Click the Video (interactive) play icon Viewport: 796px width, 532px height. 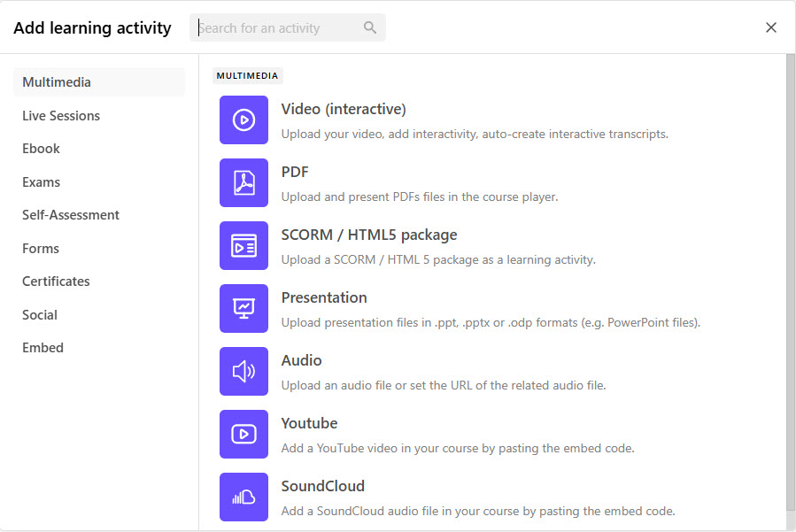(243, 120)
